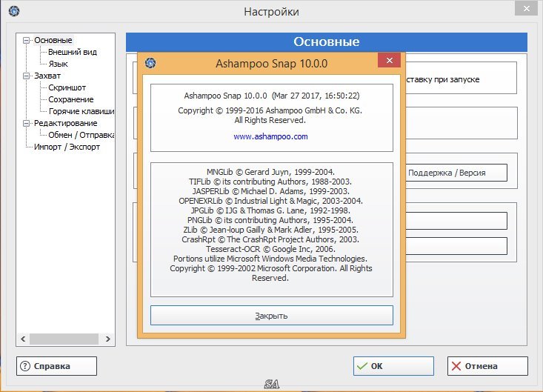Image resolution: width=543 pixels, height=392 pixels.
Task: Click the JPGLib IJG credit line
Action: tap(270, 210)
